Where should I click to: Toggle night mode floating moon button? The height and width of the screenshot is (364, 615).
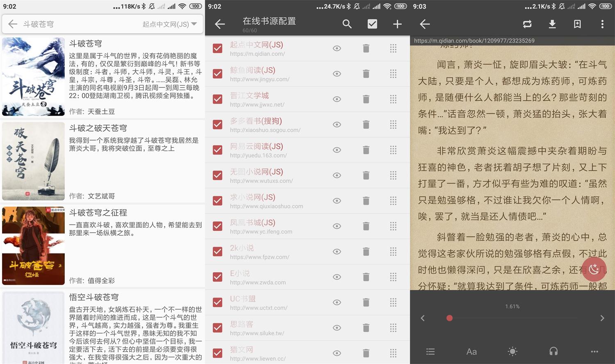[594, 269]
